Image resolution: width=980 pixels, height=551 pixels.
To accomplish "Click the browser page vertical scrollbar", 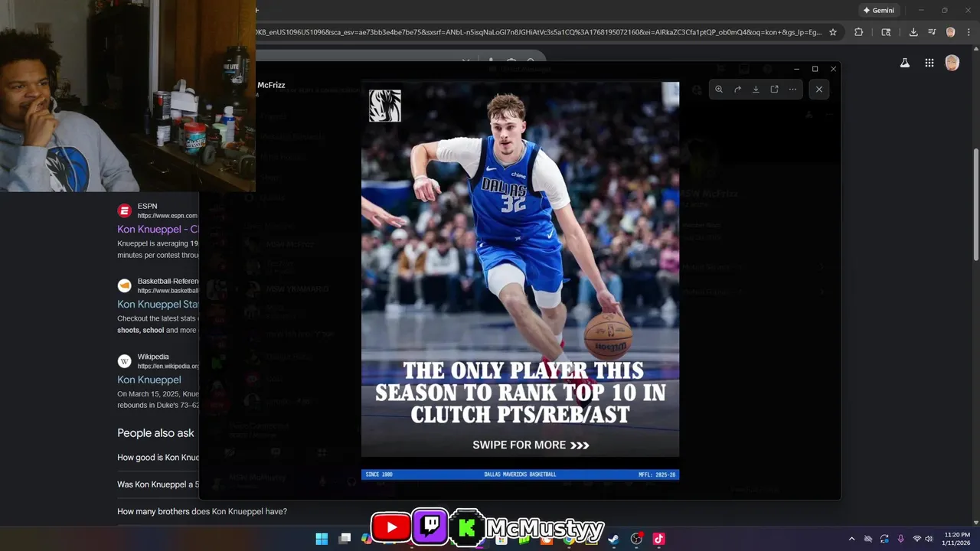I will [x=975, y=205].
